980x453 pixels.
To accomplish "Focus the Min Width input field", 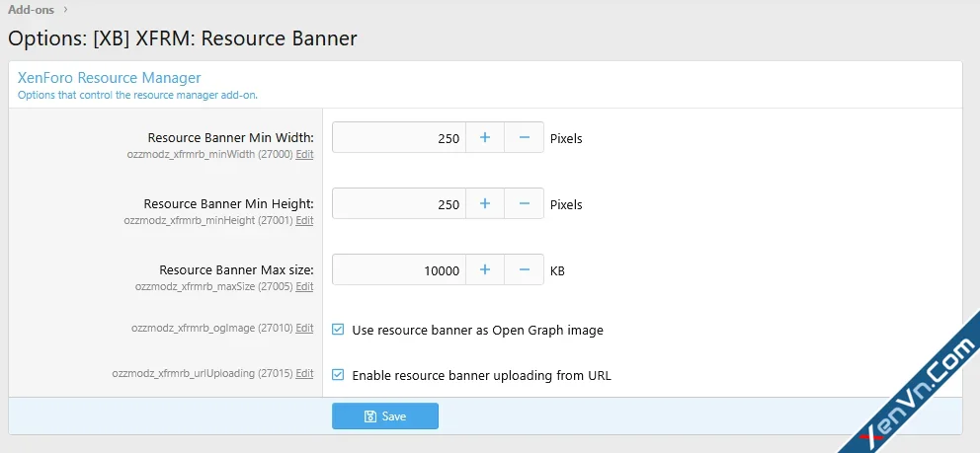I will coord(398,138).
